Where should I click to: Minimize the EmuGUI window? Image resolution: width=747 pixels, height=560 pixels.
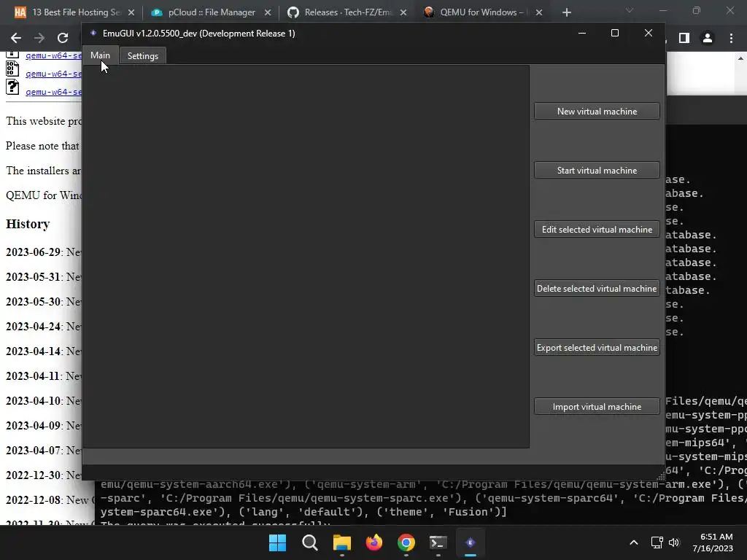581,33
